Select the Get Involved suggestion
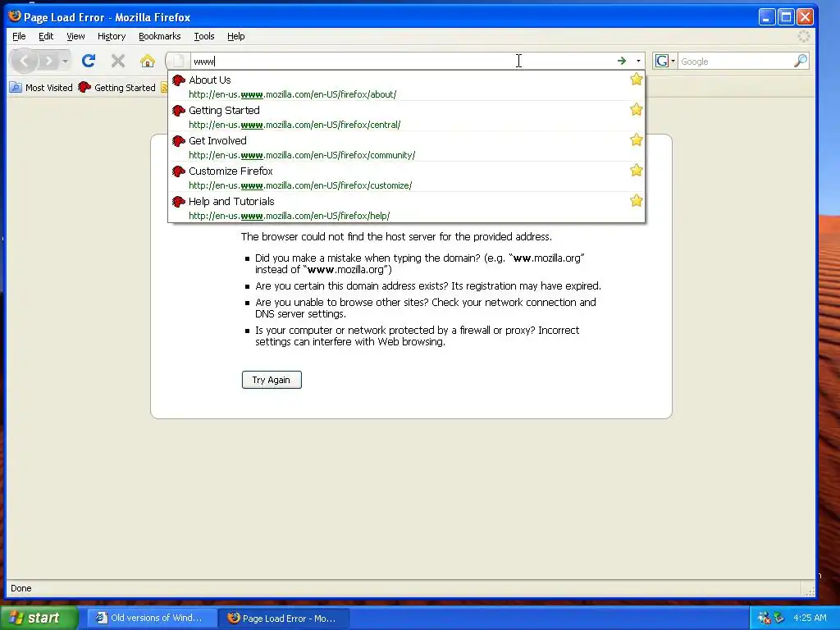This screenshot has width=840, height=630. click(x=407, y=147)
